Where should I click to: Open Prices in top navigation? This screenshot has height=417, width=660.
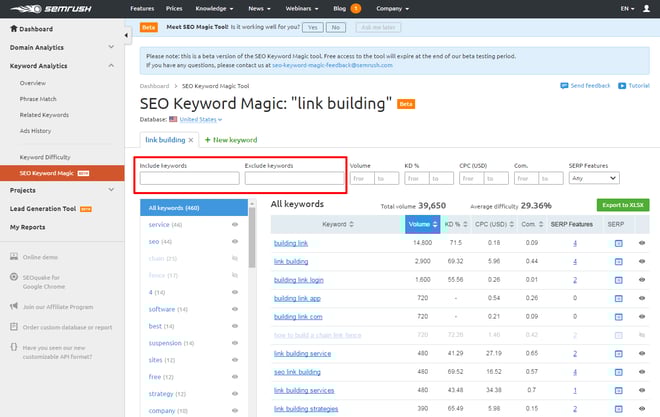coord(174,8)
